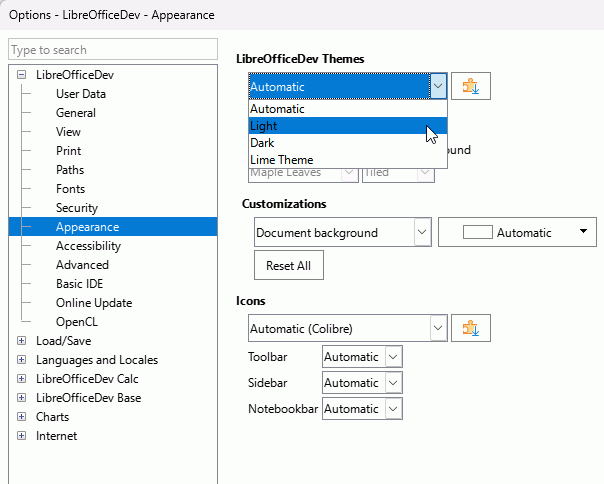Click the LibreOfficeDev Calc tree label
Image resolution: width=604 pixels, height=484 pixels.
point(87,378)
